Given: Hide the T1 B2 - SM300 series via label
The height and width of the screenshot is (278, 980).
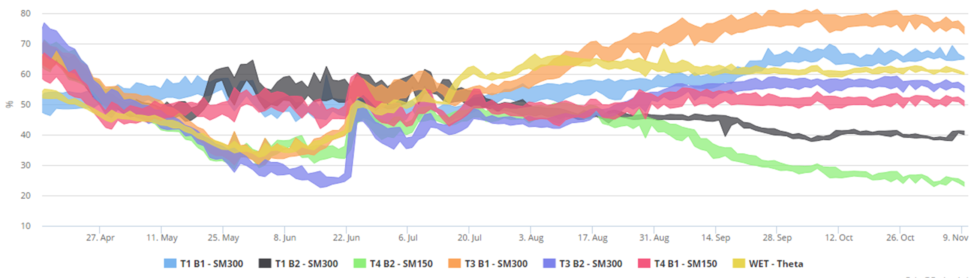Looking at the screenshot, I should pos(306,263).
